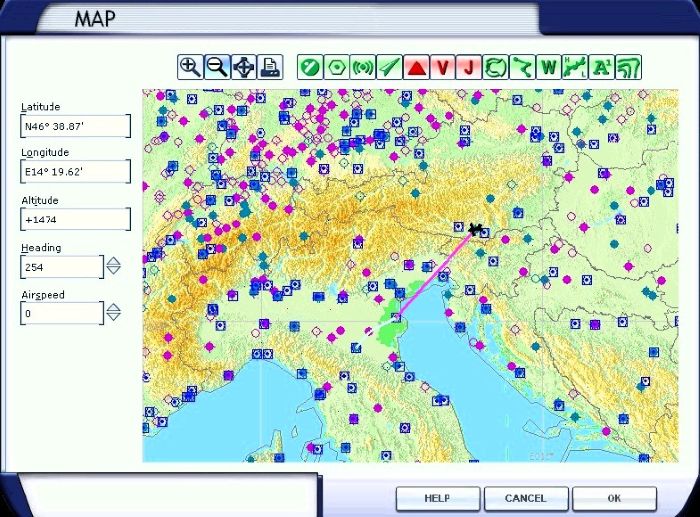
Task: Toggle Victor airways (V) layer
Action: tap(441, 67)
